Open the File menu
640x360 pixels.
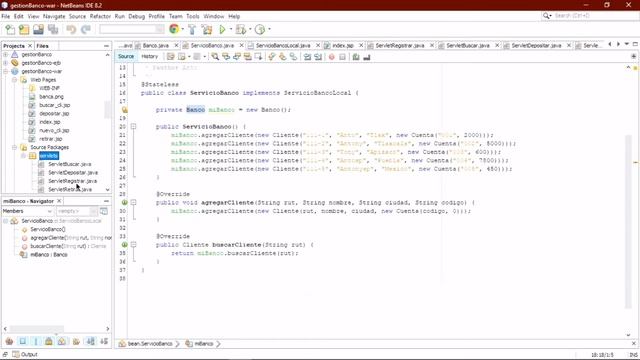click(6, 16)
